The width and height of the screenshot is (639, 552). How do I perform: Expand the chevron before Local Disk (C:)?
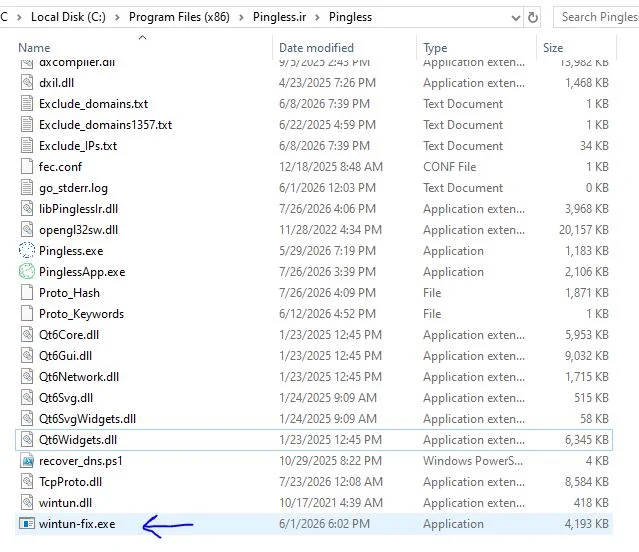coord(19,18)
